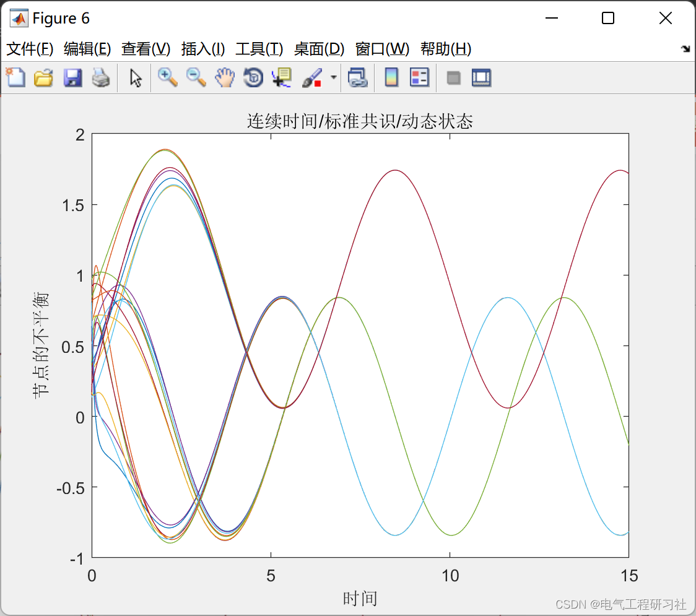The width and height of the screenshot is (696, 616).
Task: Click the plot title 连续时间/标准共识/动态状态
Action: (360, 121)
